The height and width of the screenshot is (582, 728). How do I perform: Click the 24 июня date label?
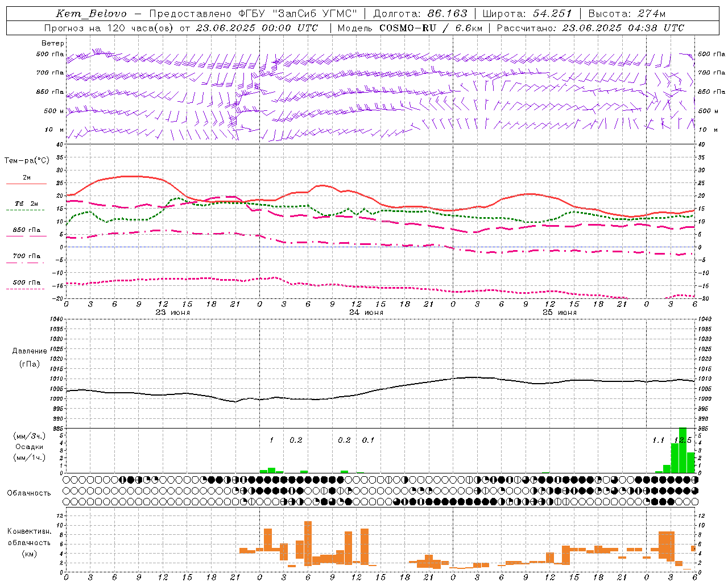pyautogui.click(x=366, y=313)
